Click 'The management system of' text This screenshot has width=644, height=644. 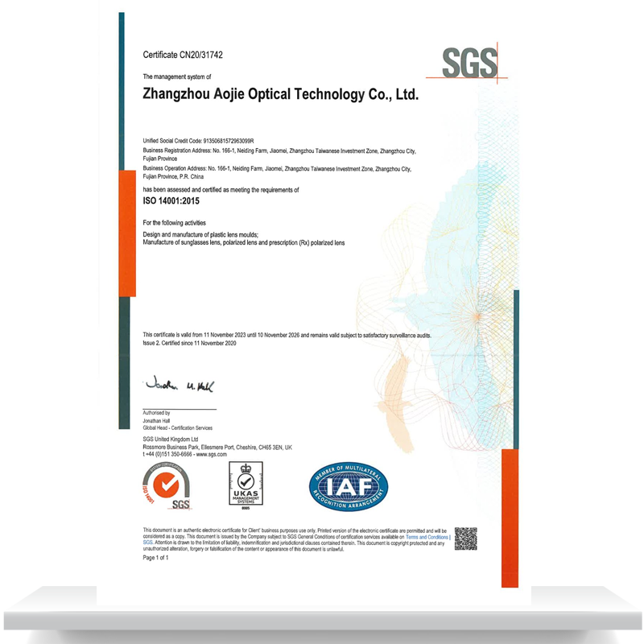click(176, 76)
